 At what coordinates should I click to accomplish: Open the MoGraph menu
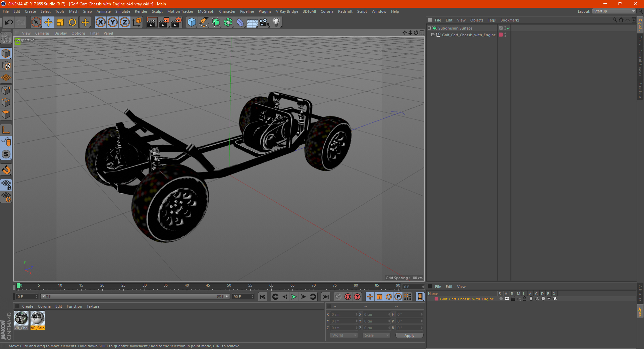[x=206, y=11]
